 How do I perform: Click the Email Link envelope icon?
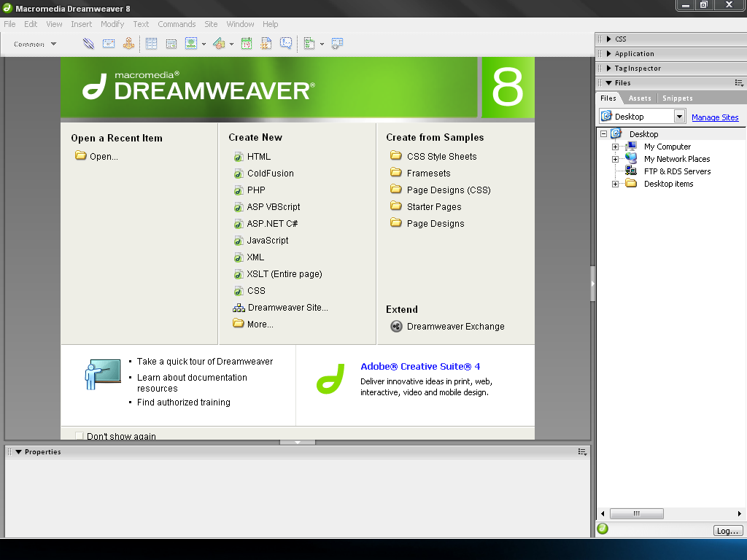coord(109,44)
